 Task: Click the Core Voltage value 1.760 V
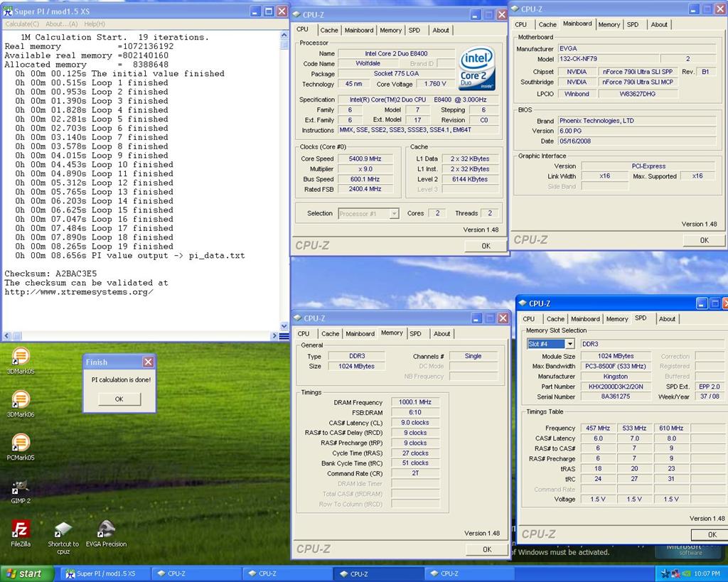coord(434,84)
